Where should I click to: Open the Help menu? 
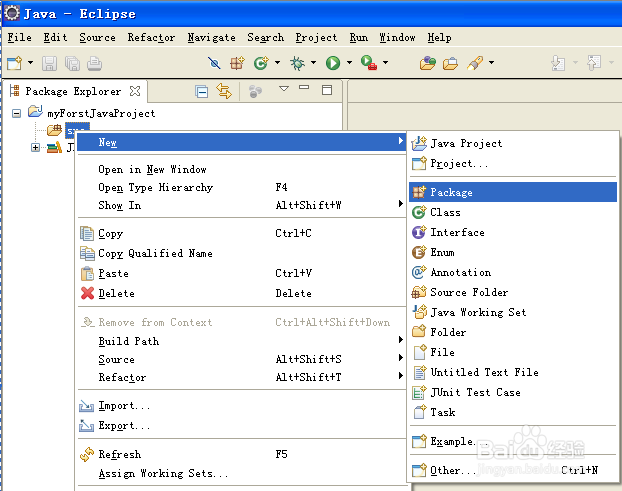click(439, 37)
